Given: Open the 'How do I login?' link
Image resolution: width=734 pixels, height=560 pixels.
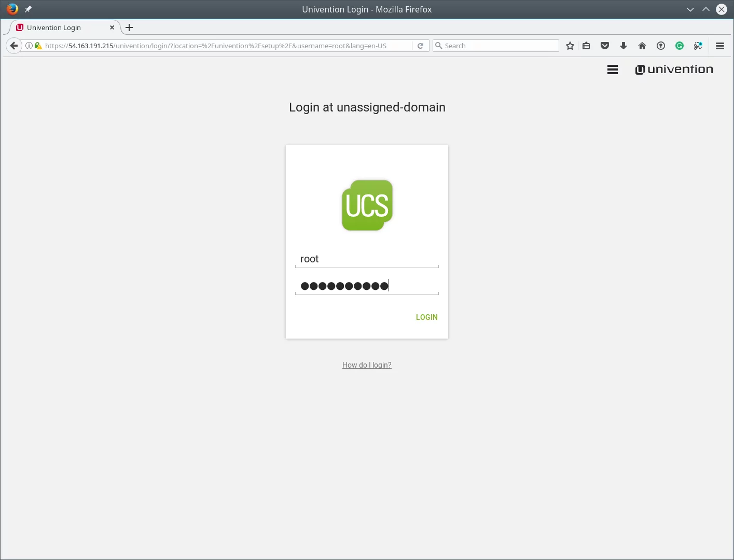Looking at the screenshot, I should coord(367,365).
